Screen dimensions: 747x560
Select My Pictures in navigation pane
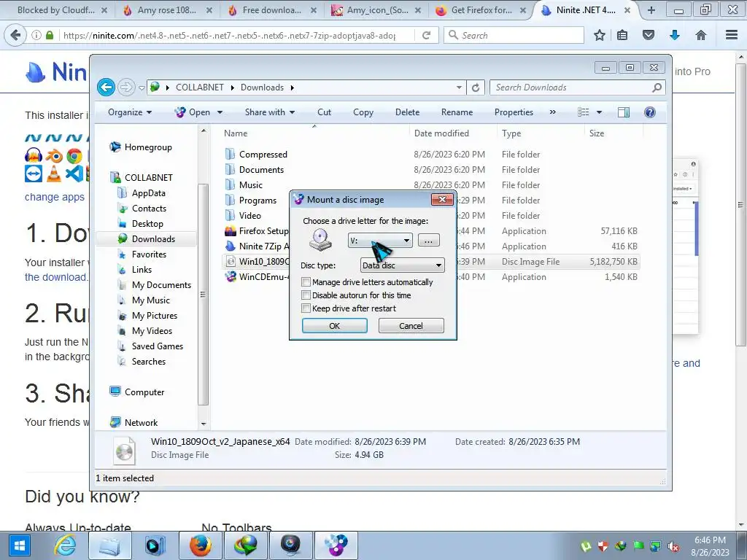click(155, 316)
